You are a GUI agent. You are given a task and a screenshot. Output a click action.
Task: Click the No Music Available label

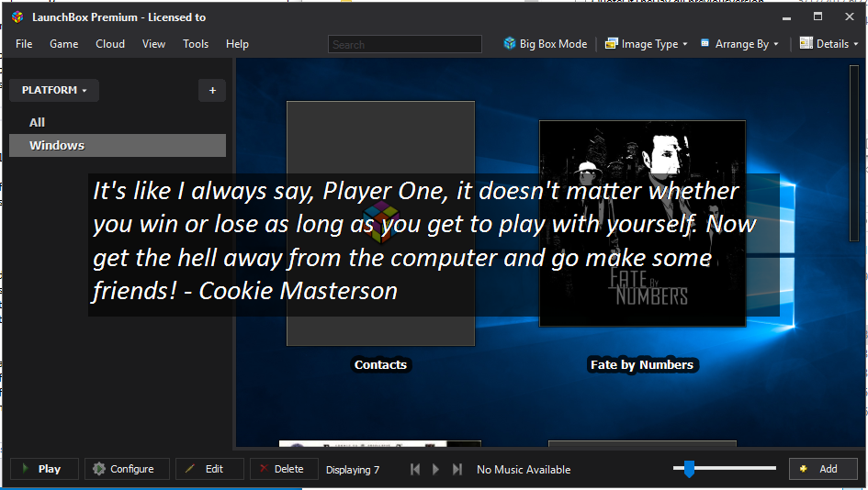coord(524,470)
